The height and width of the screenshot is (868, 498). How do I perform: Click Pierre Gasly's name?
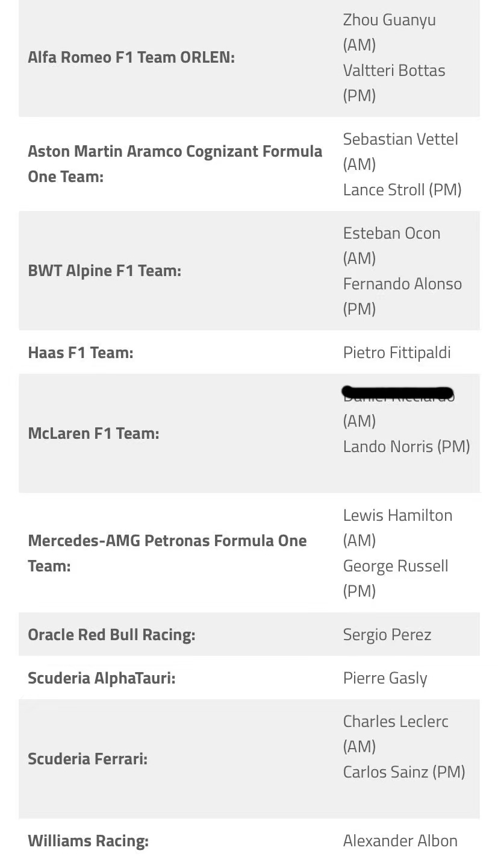coord(385,678)
